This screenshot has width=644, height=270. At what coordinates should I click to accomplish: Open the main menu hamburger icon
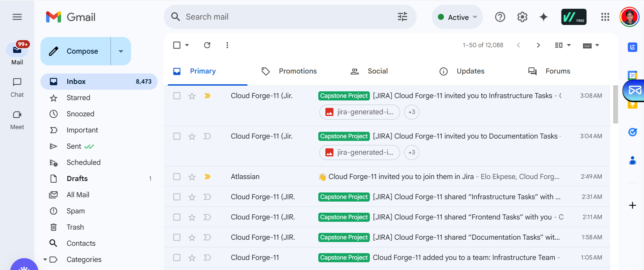coord(17,17)
